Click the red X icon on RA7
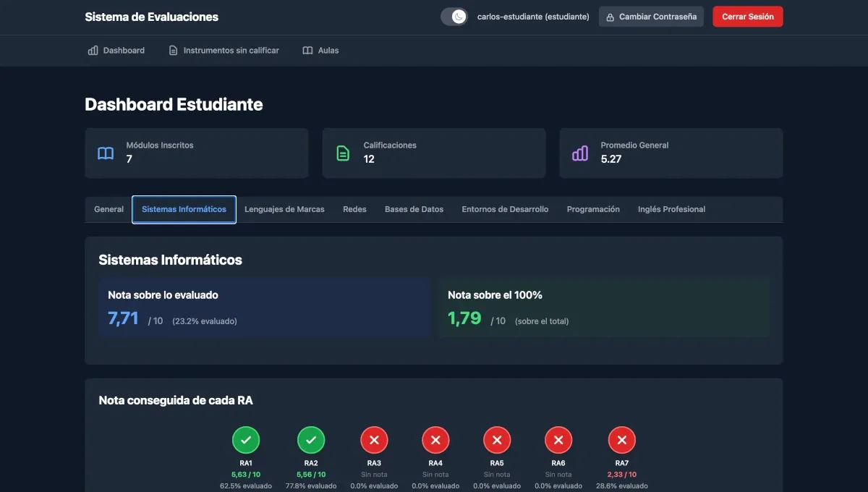Image resolution: width=868 pixels, height=492 pixels. [x=621, y=439]
